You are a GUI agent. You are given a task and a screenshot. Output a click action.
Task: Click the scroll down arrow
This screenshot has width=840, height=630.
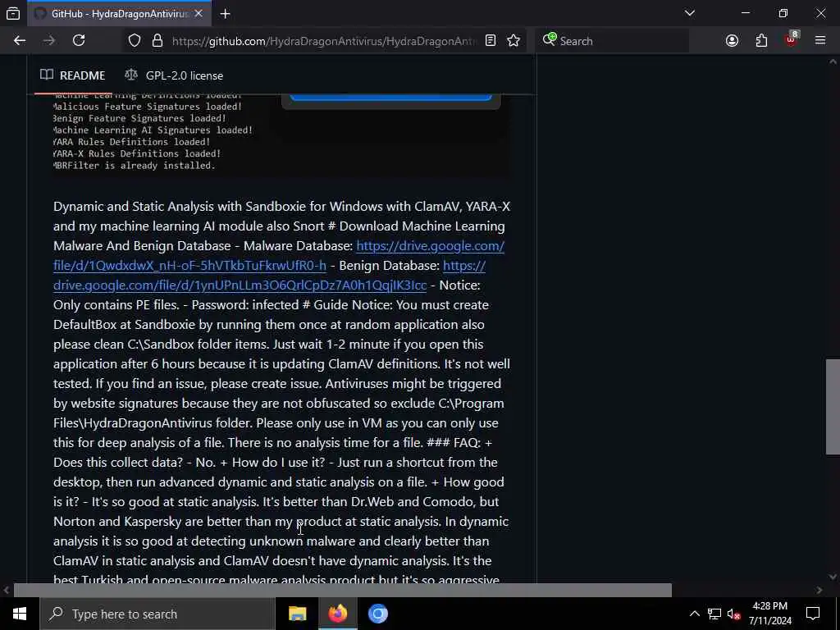tap(833, 577)
